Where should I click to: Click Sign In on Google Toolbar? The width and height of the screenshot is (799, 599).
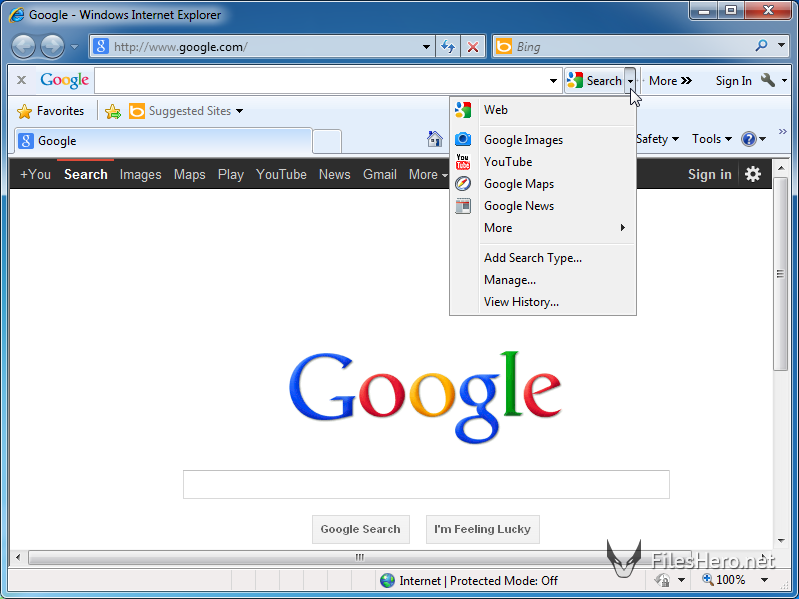733,80
